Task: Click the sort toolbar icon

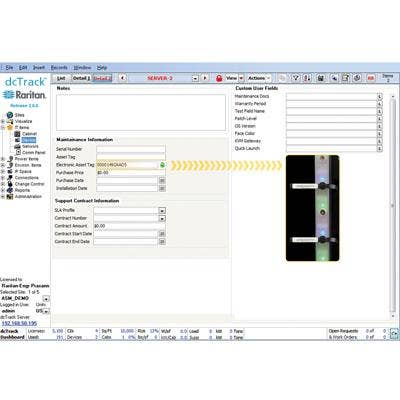Action: [x=308, y=78]
